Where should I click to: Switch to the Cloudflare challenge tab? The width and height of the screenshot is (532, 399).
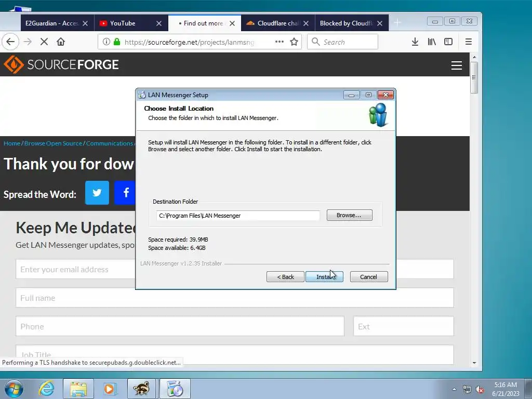point(278,23)
